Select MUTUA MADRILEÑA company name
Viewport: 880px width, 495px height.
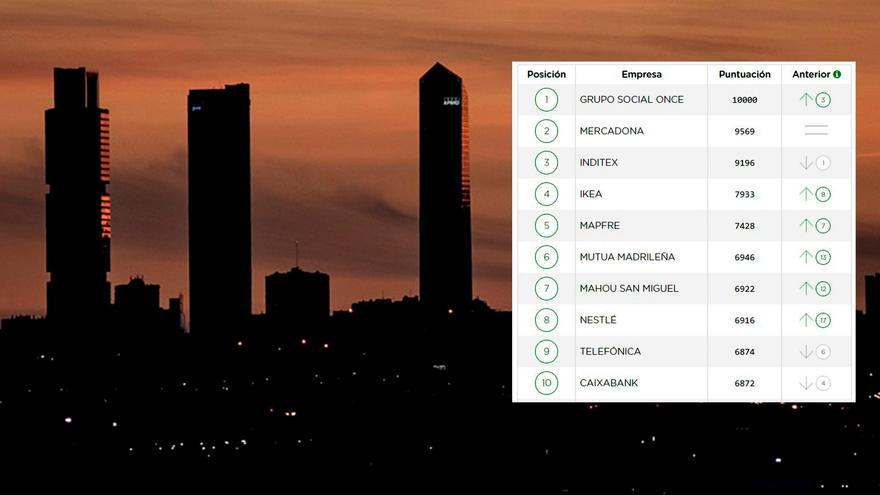627,256
